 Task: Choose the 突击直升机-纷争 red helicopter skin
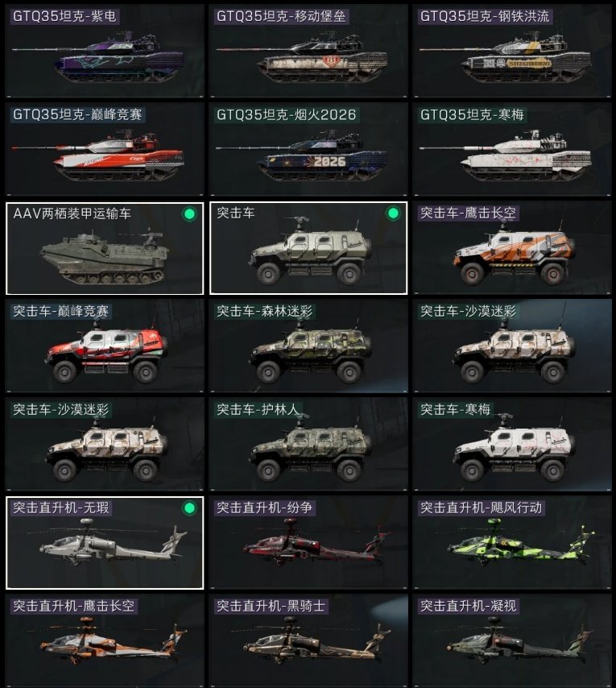coord(308,542)
